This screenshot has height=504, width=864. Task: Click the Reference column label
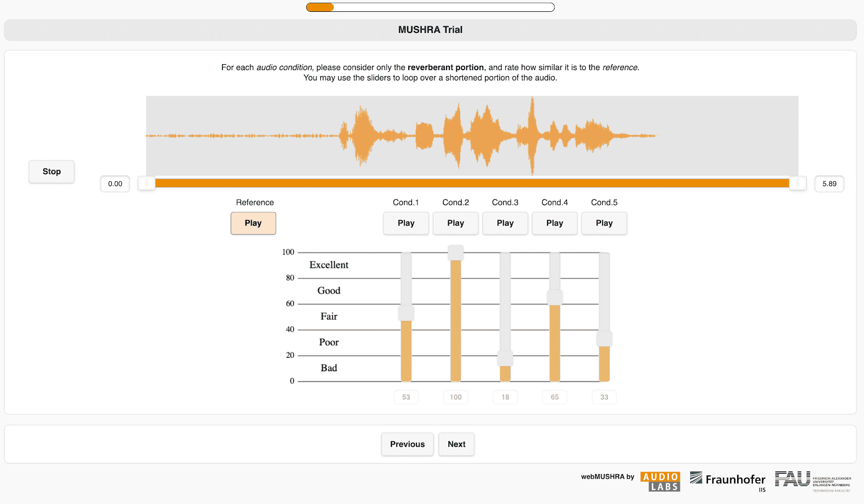tap(255, 202)
